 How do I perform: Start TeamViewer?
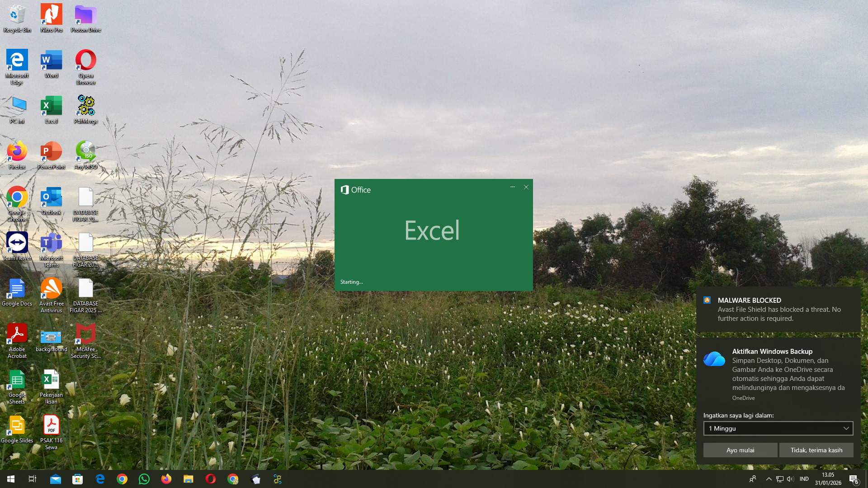pyautogui.click(x=17, y=243)
